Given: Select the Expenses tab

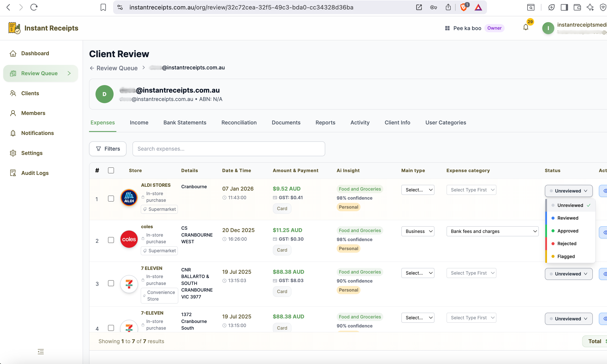Looking at the screenshot, I should point(103,122).
